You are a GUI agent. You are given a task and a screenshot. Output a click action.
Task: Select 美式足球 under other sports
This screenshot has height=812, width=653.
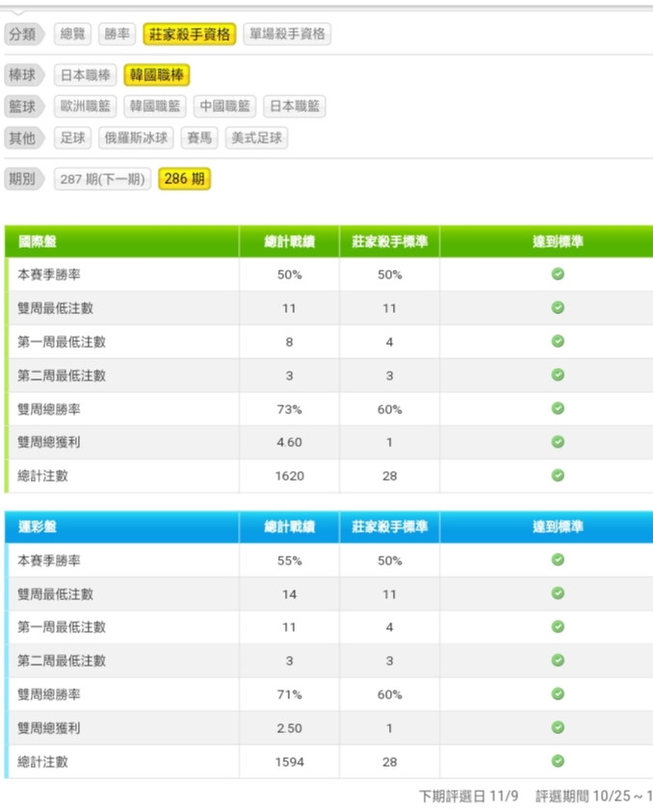256,138
